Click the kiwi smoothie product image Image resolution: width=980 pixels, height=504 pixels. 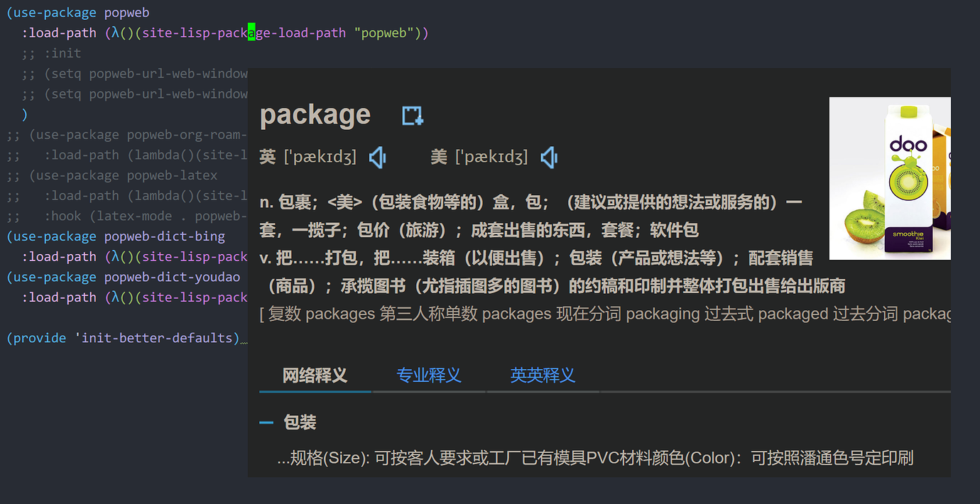[x=890, y=178]
